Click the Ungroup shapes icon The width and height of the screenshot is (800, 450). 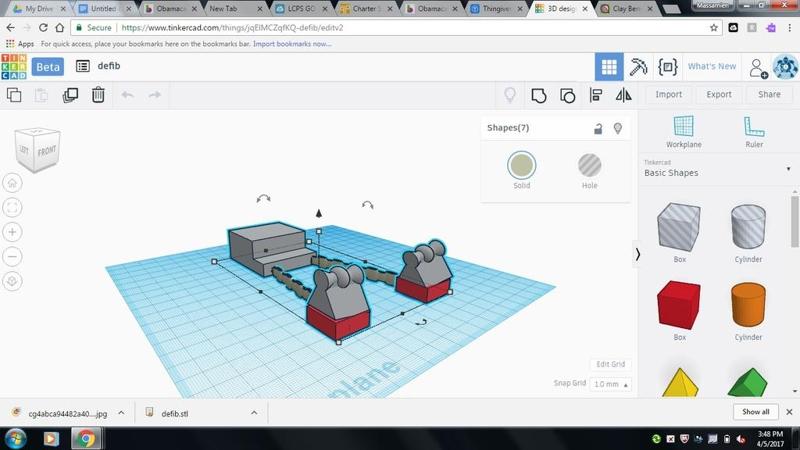coord(567,95)
